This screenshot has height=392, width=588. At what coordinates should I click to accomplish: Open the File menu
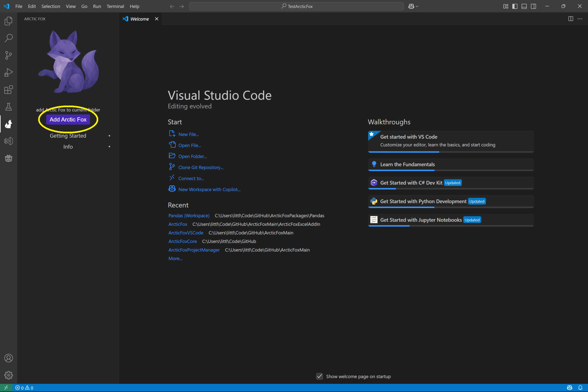tap(19, 6)
